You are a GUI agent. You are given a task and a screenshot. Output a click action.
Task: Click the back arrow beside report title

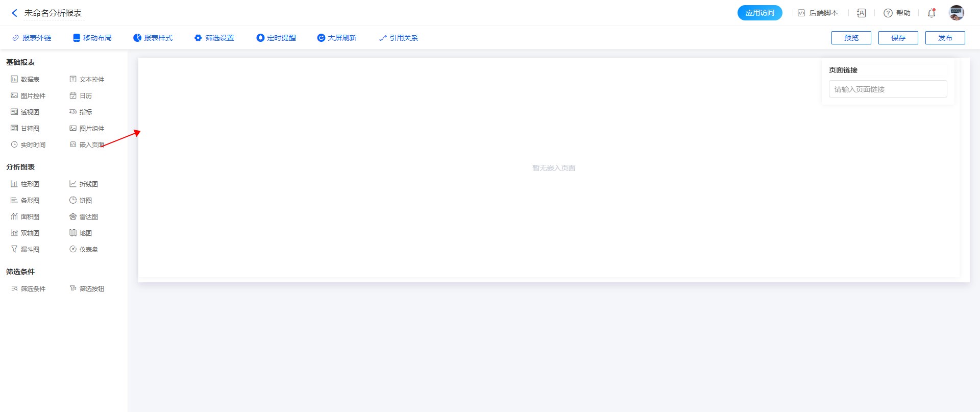[x=14, y=13]
